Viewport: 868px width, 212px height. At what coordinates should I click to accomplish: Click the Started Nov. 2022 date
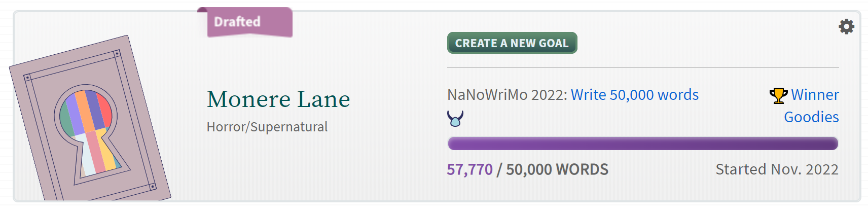point(776,169)
